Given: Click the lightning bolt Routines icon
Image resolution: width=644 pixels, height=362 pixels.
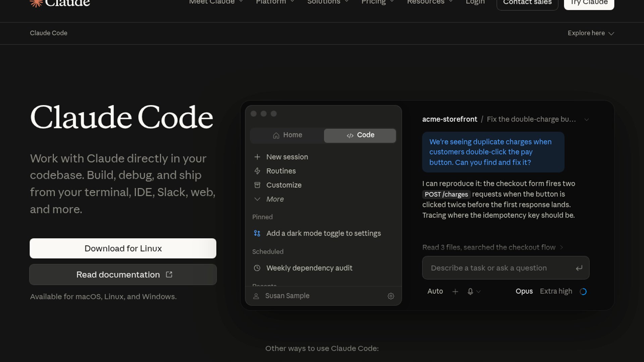Looking at the screenshot, I should [257, 171].
